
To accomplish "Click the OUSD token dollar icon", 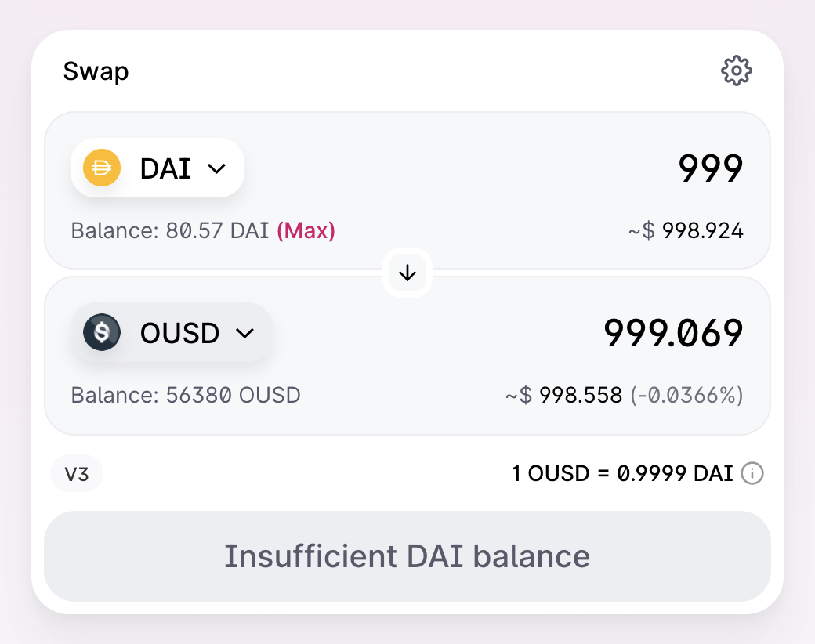I will (102, 333).
